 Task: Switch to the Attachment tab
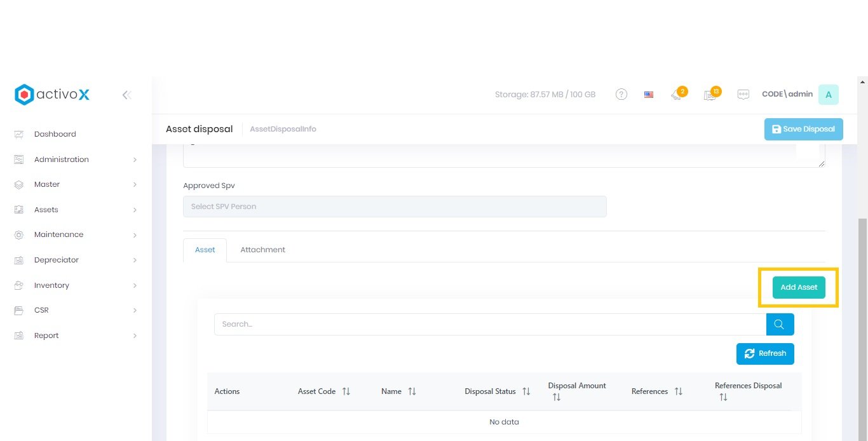pyautogui.click(x=262, y=250)
